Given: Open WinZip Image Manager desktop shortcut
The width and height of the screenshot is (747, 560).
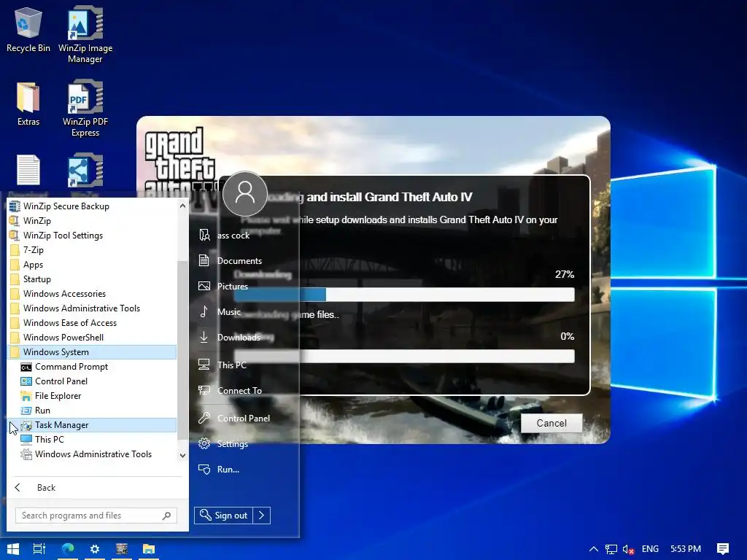Looking at the screenshot, I should [x=85, y=34].
